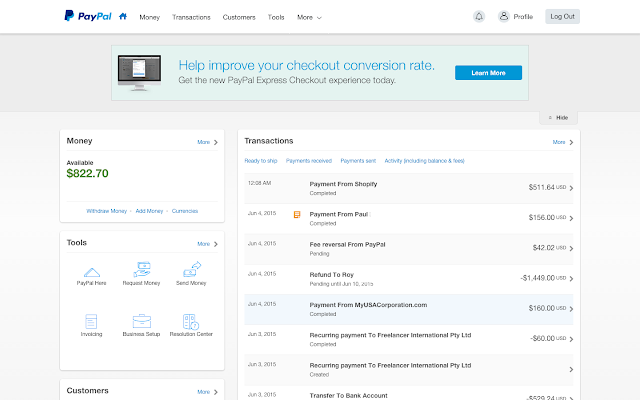Click the $511.64 USD amount

[x=547, y=187]
